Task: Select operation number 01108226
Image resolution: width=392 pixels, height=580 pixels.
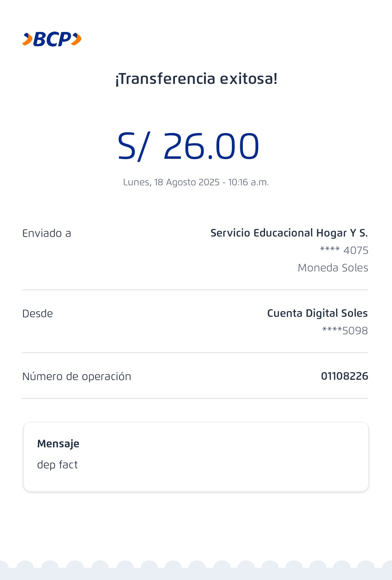Action: click(344, 376)
